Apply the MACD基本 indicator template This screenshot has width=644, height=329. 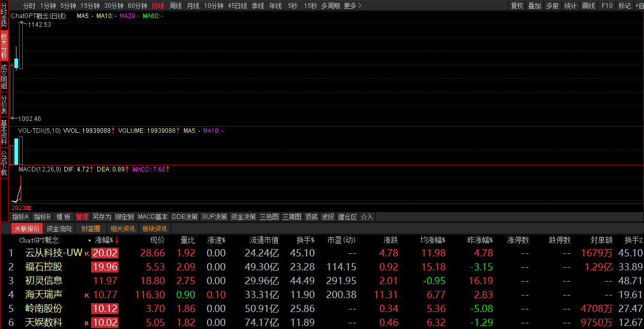pyautogui.click(x=153, y=217)
